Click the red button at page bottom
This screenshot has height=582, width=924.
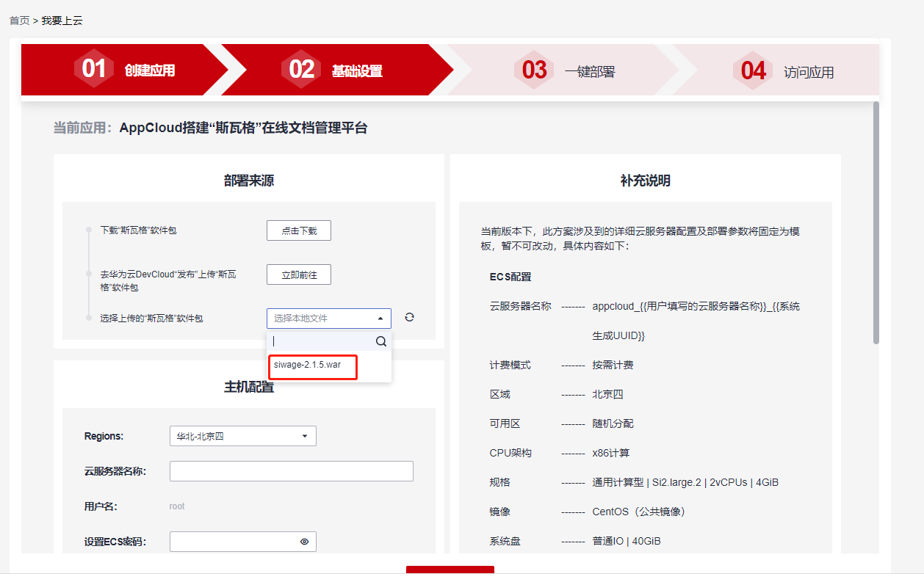point(450,570)
